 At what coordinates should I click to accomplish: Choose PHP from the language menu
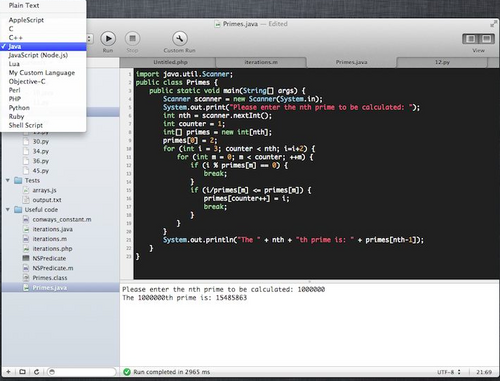coord(43,99)
